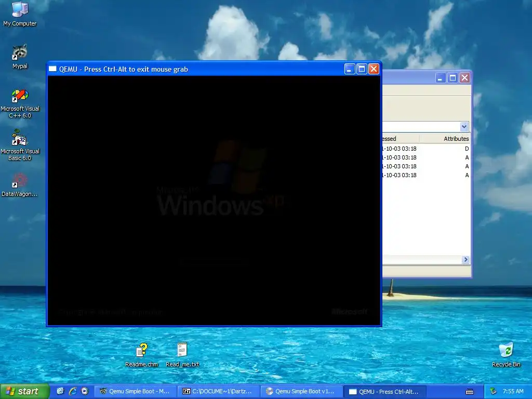Image resolution: width=532 pixels, height=399 pixels.
Task: Switch to Qemu Simple Boot v1... taskbar button
Action: [301, 391]
